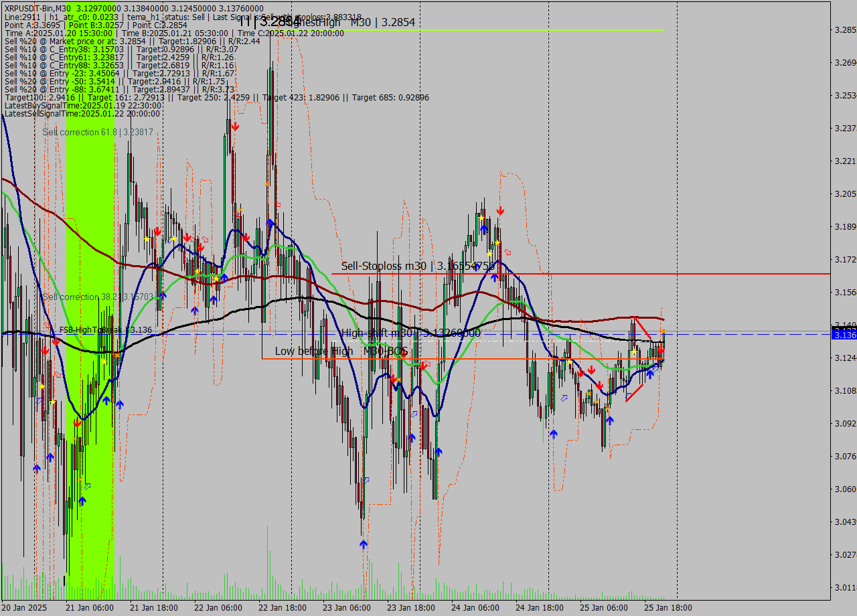Image resolution: width=857 pixels, height=616 pixels.
Task: Select 'Sell %20 @ Entry -50: 3.5414' line
Action: [114, 81]
